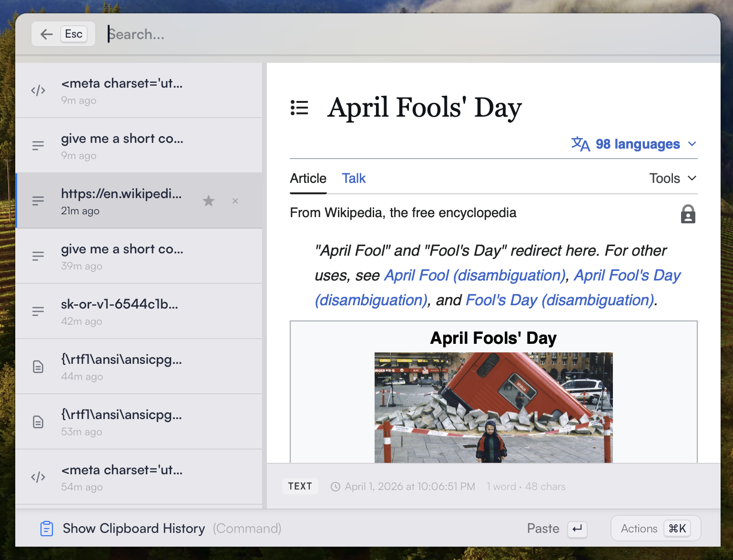733x560 pixels.
Task: Click the page protection padlock icon
Action: (x=688, y=214)
